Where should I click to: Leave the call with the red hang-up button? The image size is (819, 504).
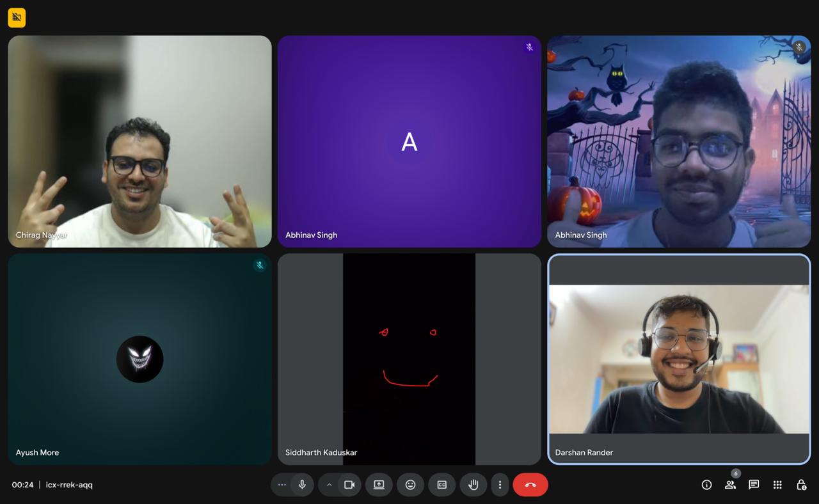pyautogui.click(x=530, y=484)
